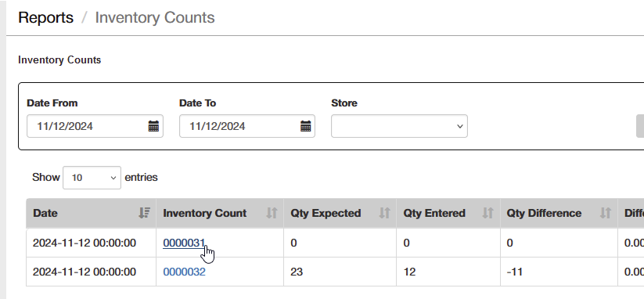
Task: Click the Qty Expected column header text
Action: point(326,213)
